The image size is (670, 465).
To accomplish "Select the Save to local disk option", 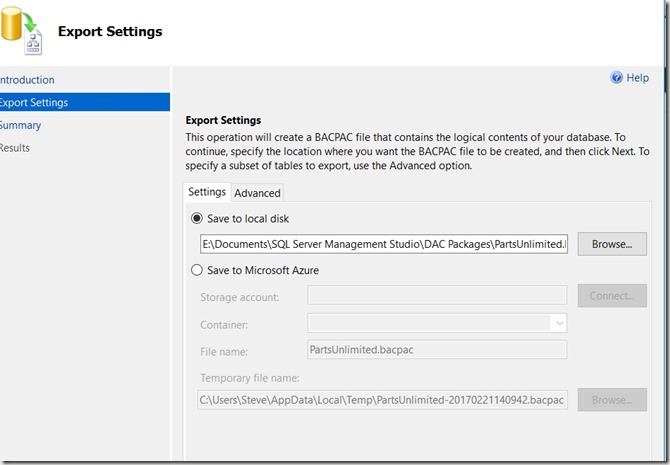I will coord(196,218).
